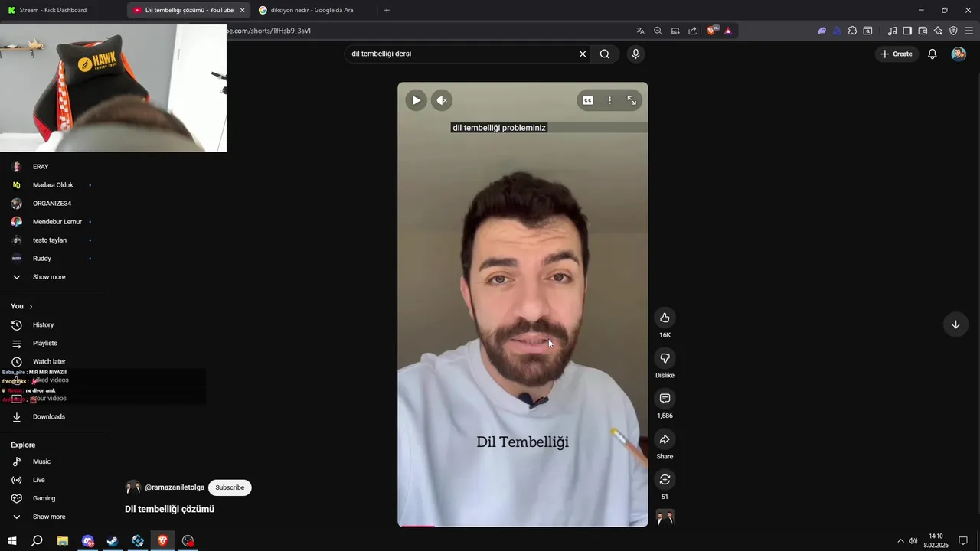Like the Short with 16K likes
Image resolution: width=980 pixels, height=551 pixels.
coord(665,318)
